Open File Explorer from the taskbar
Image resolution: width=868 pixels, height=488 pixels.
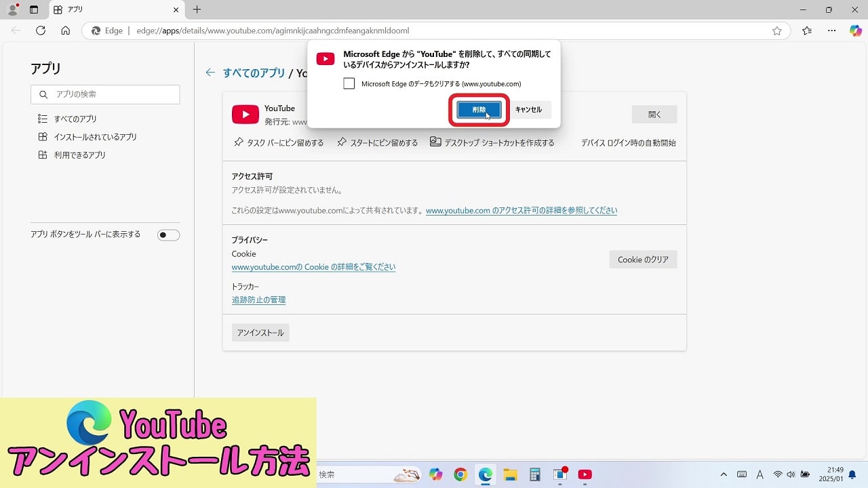510,474
